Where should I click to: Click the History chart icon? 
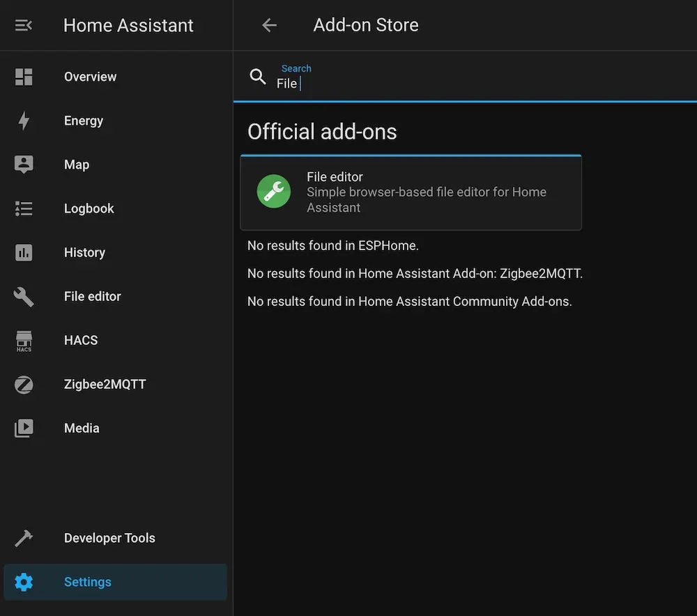24,252
